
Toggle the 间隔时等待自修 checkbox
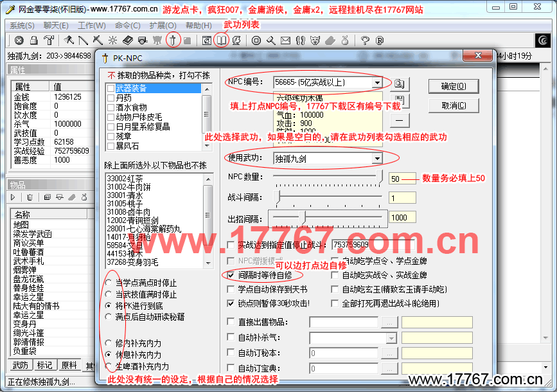click(x=231, y=275)
